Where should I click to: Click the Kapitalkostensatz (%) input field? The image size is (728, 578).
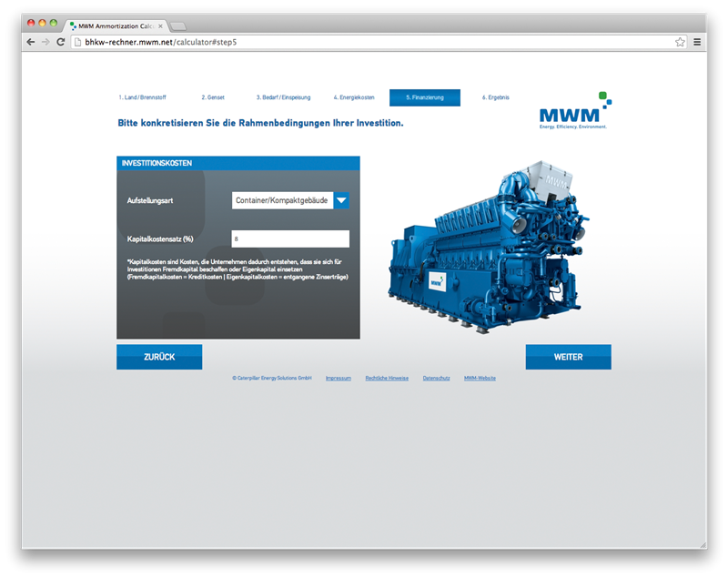click(290, 238)
